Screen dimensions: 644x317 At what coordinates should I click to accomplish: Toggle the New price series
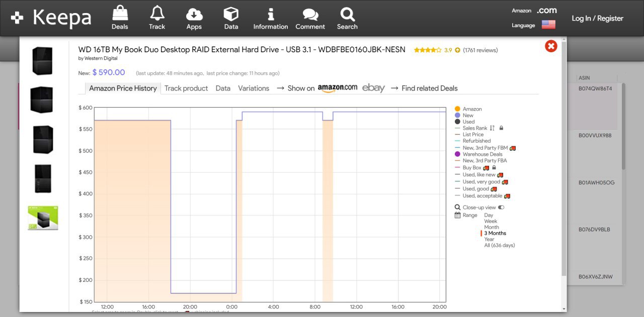pos(464,116)
